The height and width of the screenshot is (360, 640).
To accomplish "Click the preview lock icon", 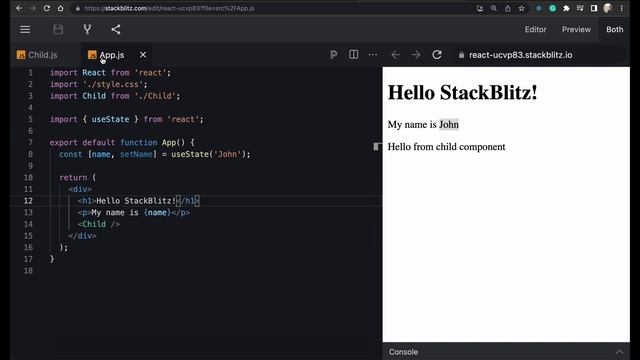I will coord(461,55).
